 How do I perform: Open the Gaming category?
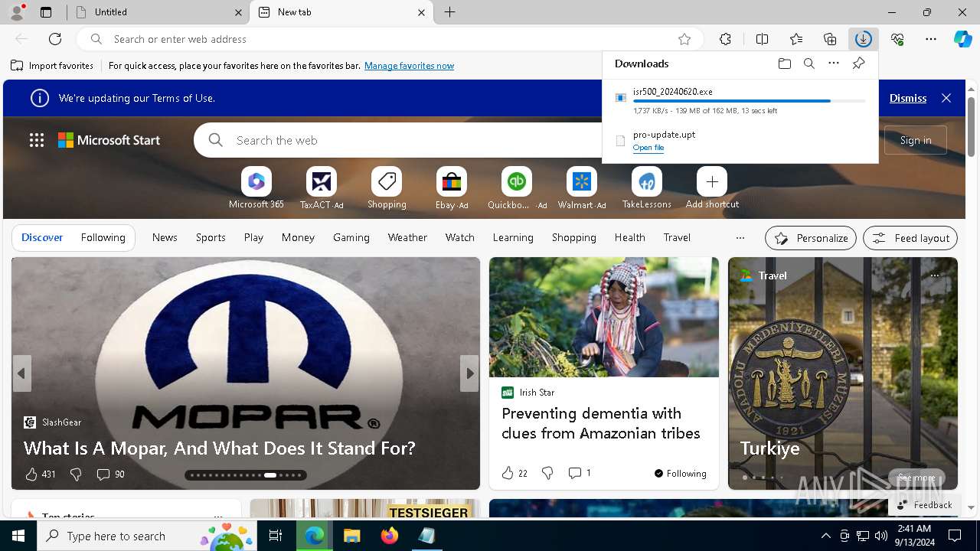point(351,238)
